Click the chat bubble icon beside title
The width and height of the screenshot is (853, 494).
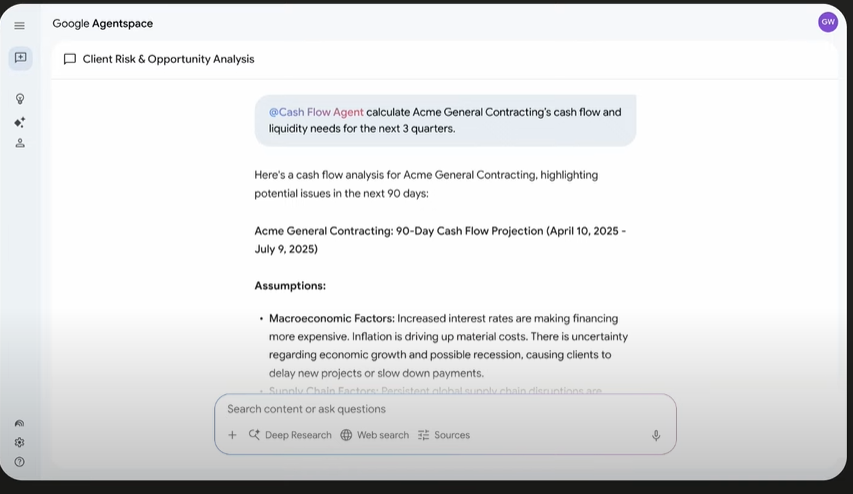click(x=70, y=59)
